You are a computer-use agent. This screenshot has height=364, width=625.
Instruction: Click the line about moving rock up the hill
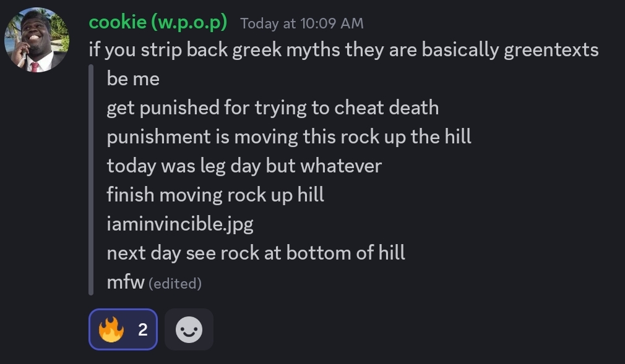pos(289,137)
